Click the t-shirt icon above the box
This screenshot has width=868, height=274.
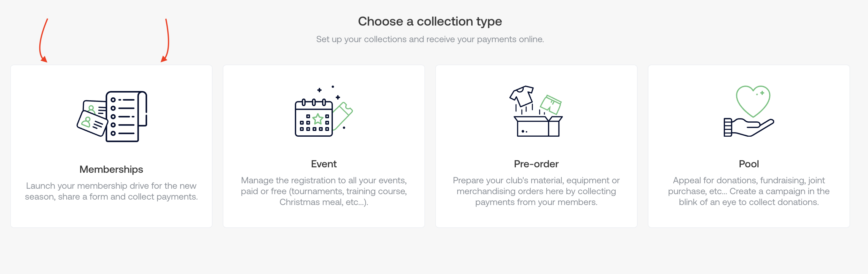[x=522, y=95]
